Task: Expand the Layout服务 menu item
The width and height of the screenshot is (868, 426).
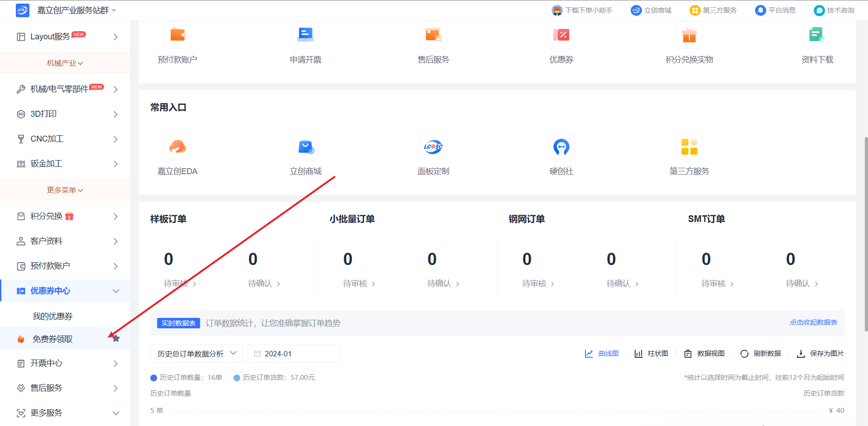Action: [x=65, y=37]
